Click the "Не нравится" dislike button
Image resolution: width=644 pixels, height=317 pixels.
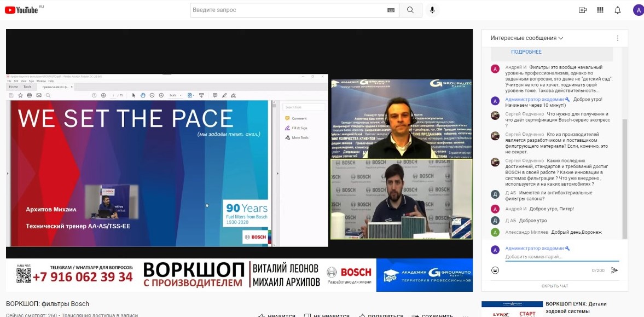point(327,316)
